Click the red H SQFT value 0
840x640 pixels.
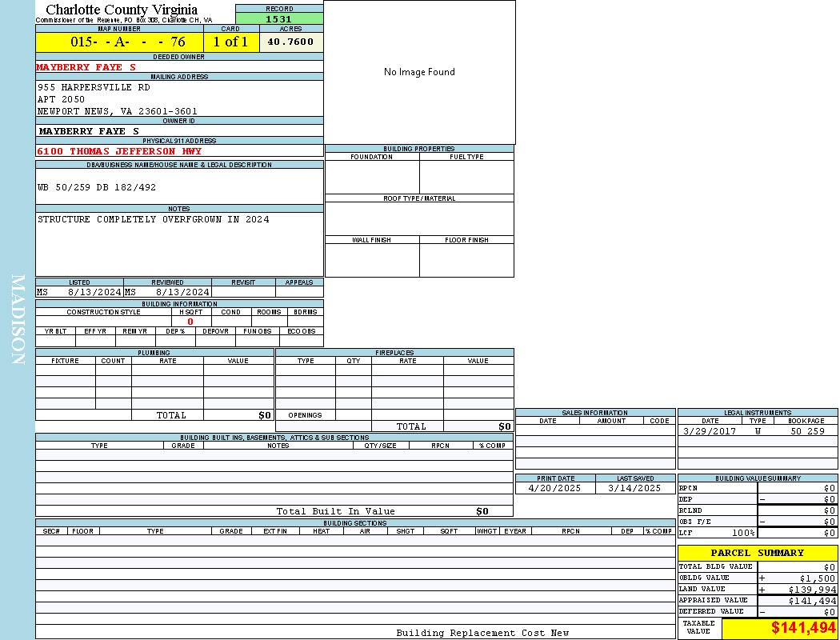[x=190, y=322]
